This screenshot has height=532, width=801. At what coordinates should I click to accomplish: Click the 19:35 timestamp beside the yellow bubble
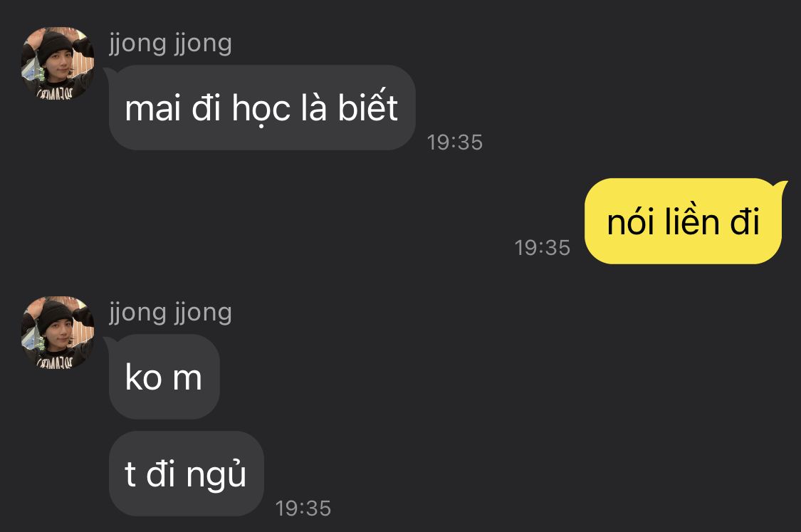coord(542,248)
